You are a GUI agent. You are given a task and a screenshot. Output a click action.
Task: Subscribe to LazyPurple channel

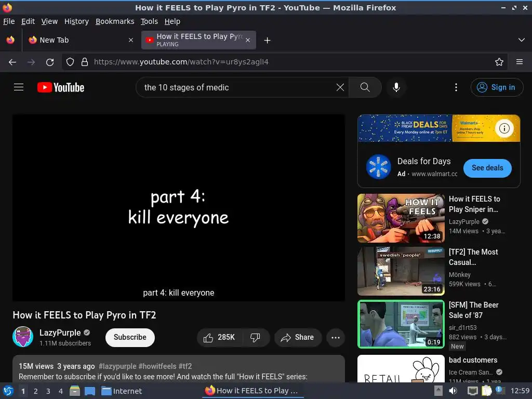point(130,337)
